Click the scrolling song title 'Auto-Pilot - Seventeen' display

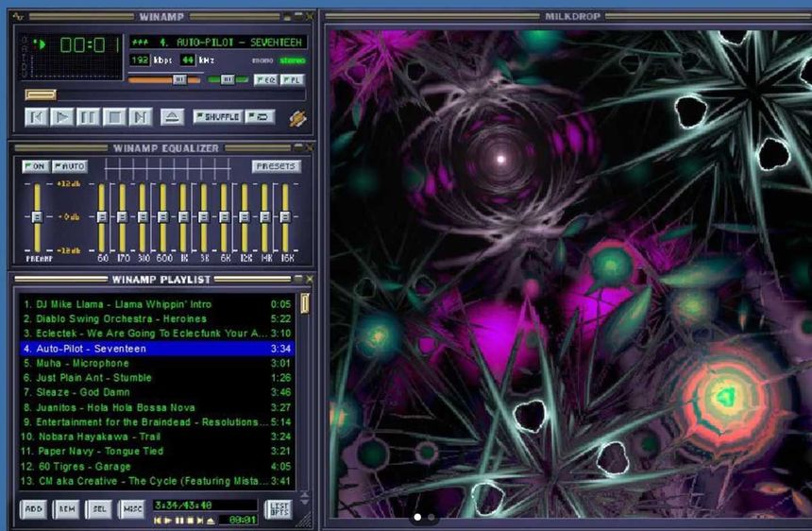tap(217, 42)
